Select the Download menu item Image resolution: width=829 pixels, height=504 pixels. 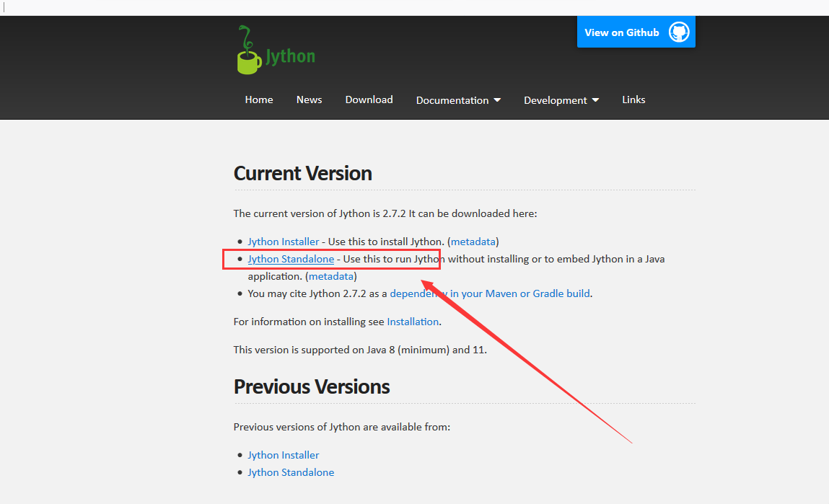pyautogui.click(x=369, y=100)
